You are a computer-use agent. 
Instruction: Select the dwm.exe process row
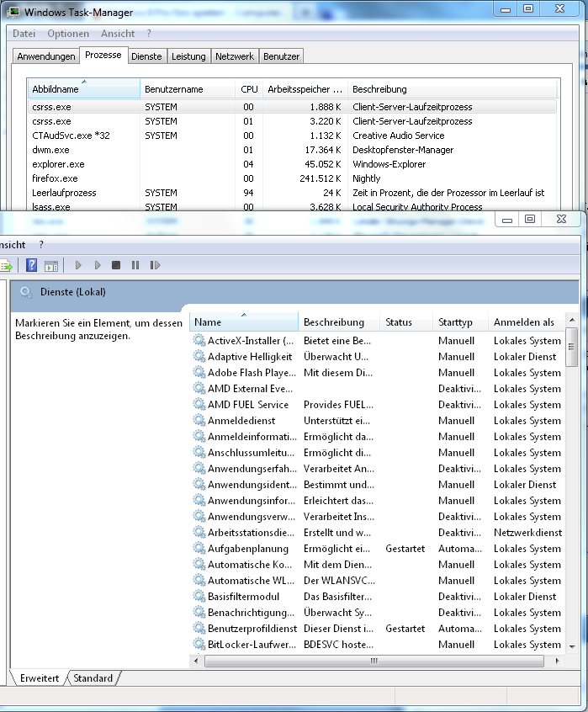point(291,150)
